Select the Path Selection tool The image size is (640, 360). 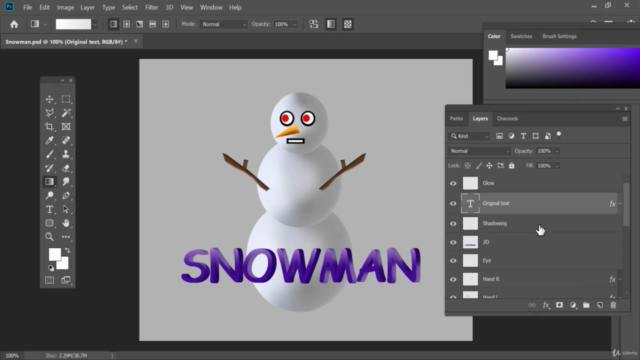(66, 209)
